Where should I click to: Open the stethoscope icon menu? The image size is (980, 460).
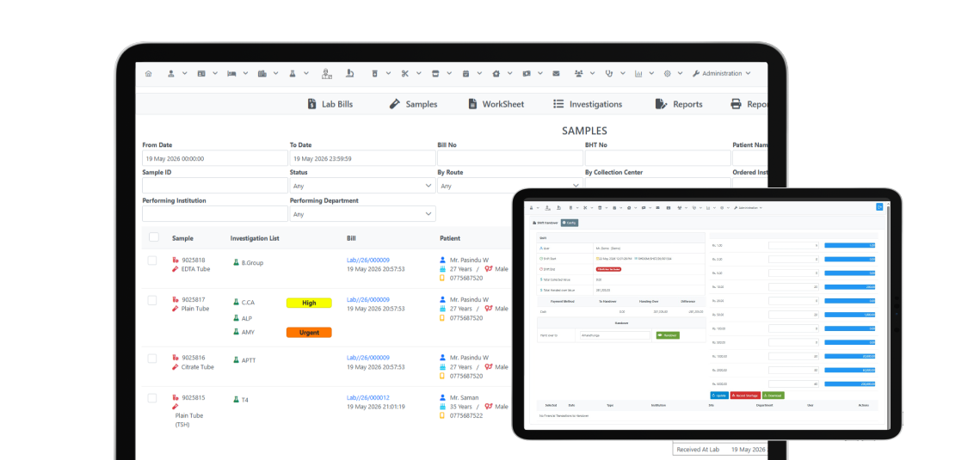[609, 74]
